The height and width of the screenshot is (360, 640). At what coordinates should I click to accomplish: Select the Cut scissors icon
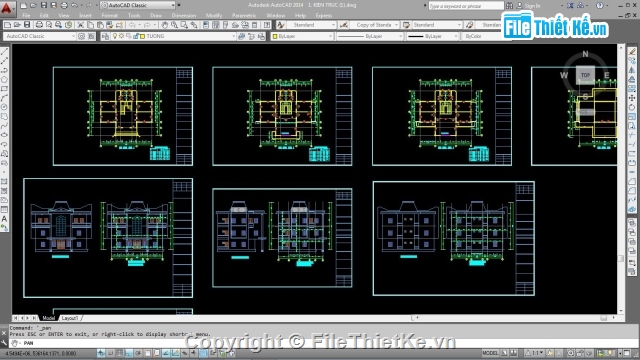click(81, 25)
